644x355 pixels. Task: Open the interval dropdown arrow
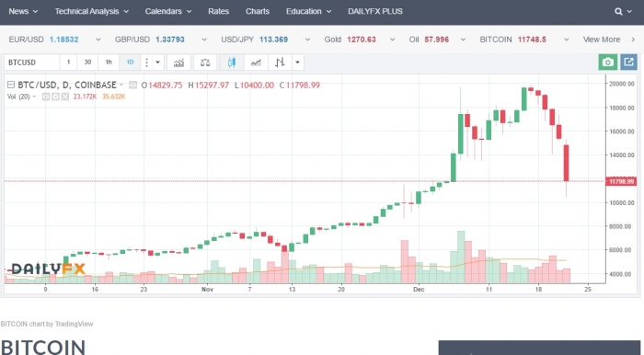pos(157,63)
